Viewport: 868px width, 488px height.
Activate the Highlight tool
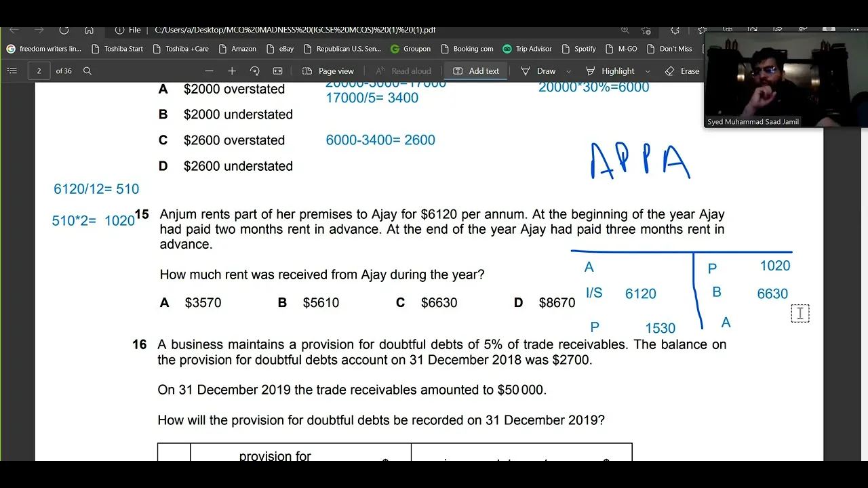coord(610,70)
